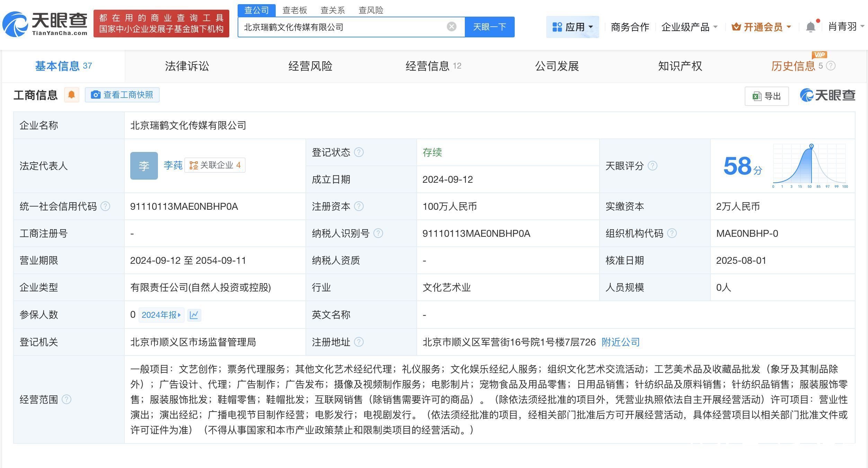This screenshot has width=868, height=468.
Task: Click the 导出 export button
Action: 767,96
